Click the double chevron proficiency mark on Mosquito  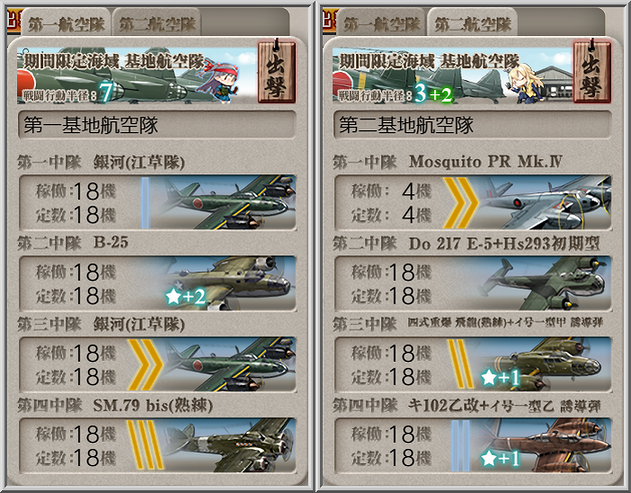click(461, 202)
